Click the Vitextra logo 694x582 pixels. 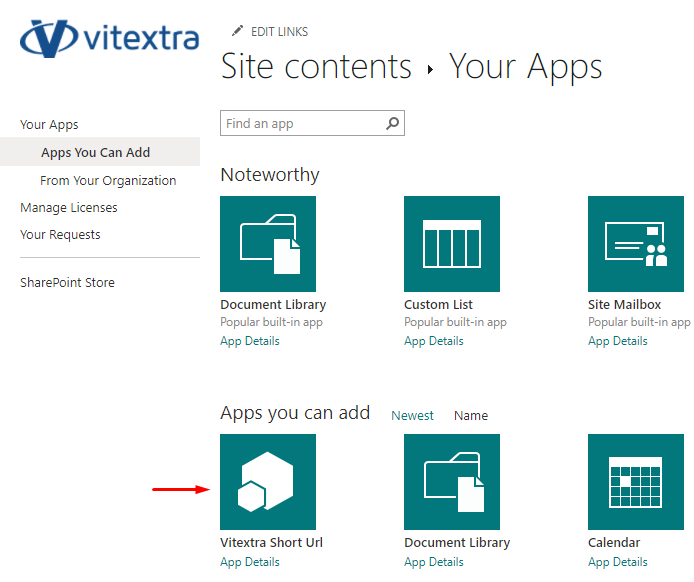coord(110,38)
